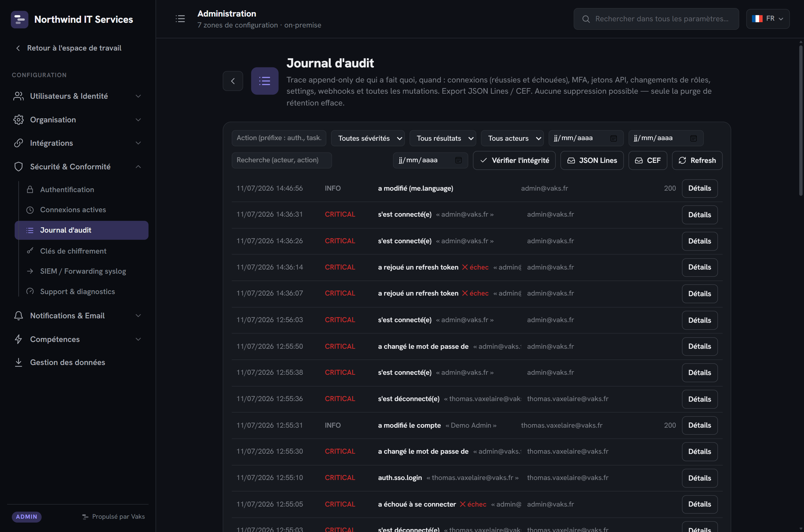This screenshot has width=804, height=532.
Task: Open Clés de chiffrement page
Action: pyautogui.click(x=81, y=251)
